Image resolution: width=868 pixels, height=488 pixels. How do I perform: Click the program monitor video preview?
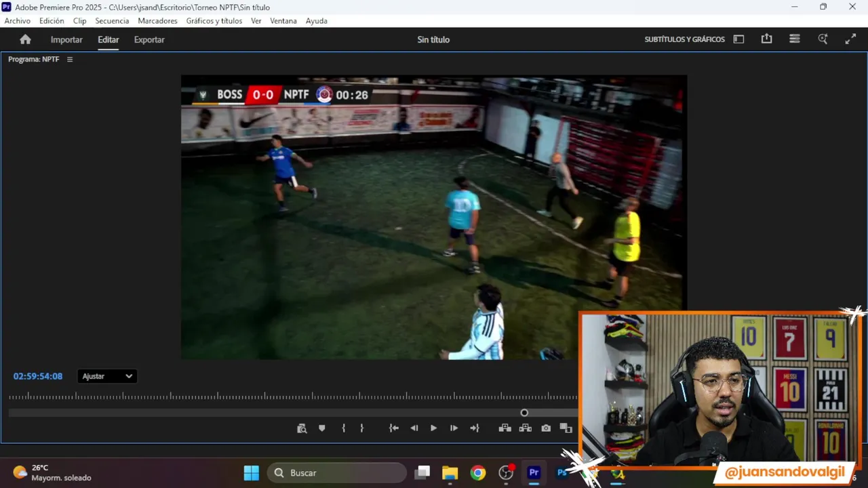click(434, 217)
